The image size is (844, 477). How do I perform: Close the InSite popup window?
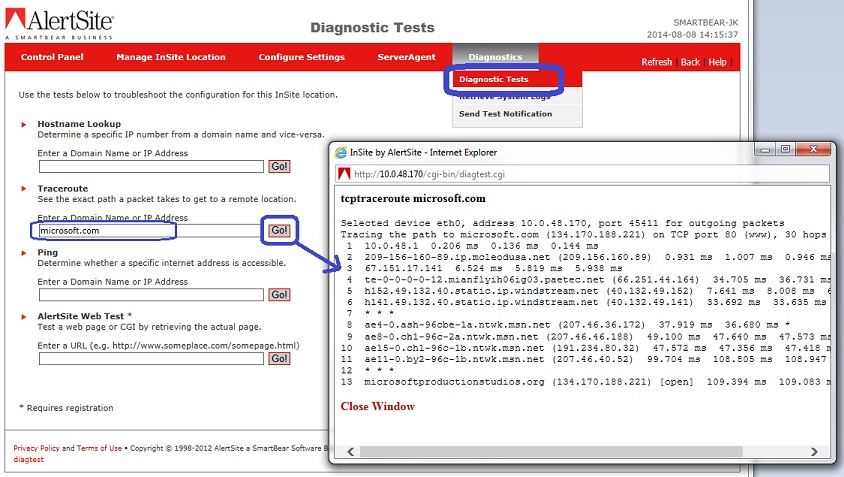813,150
